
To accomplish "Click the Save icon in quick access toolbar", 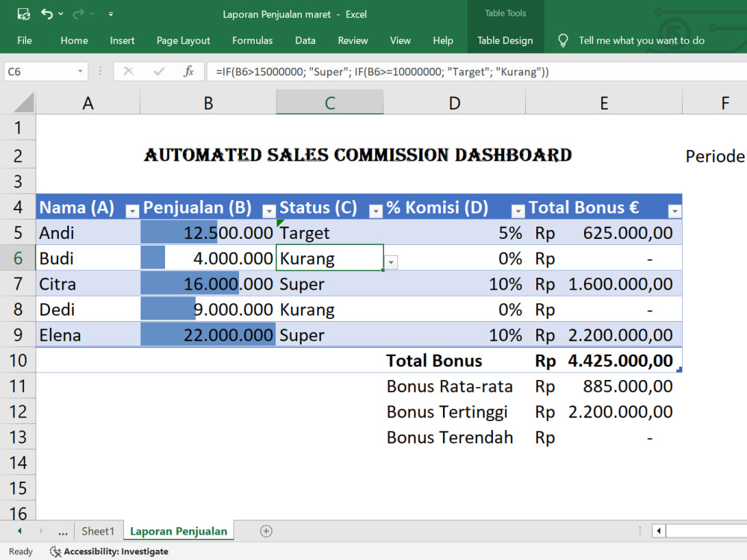I will pos(23,14).
